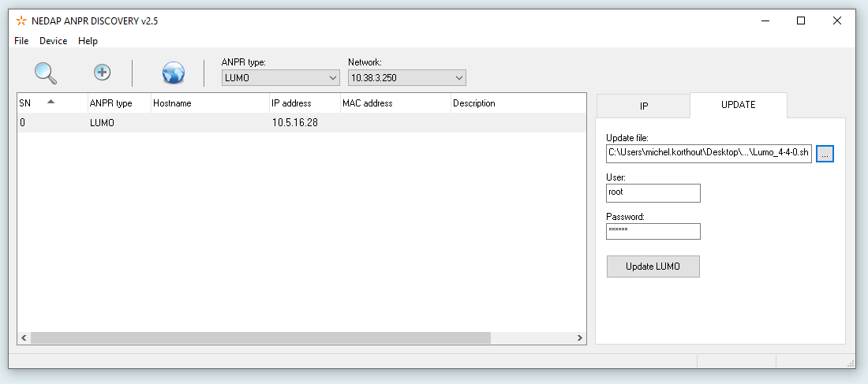Open the Help menu
This screenshot has height=384, width=868.
coord(88,41)
